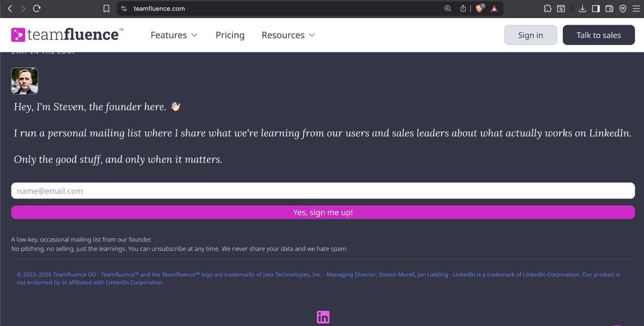Image resolution: width=644 pixels, height=326 pixels.
Task: Open the Brave Wallet icon
Action: tap(609, 9)
